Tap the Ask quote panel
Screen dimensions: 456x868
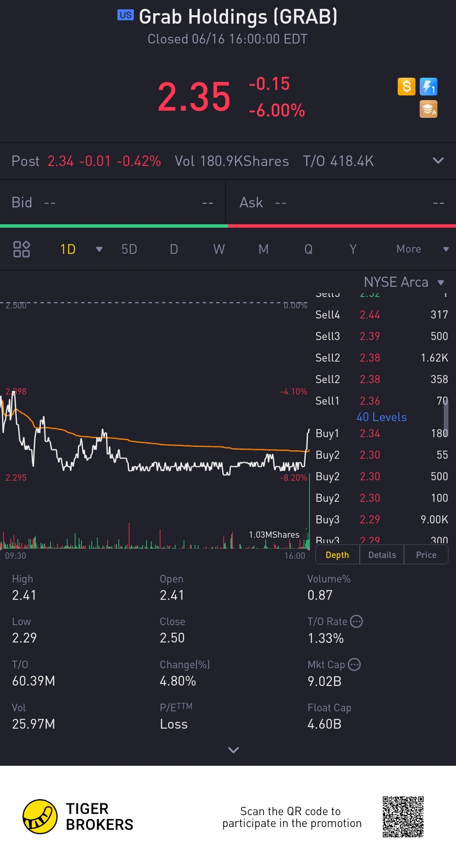point(341,203)
